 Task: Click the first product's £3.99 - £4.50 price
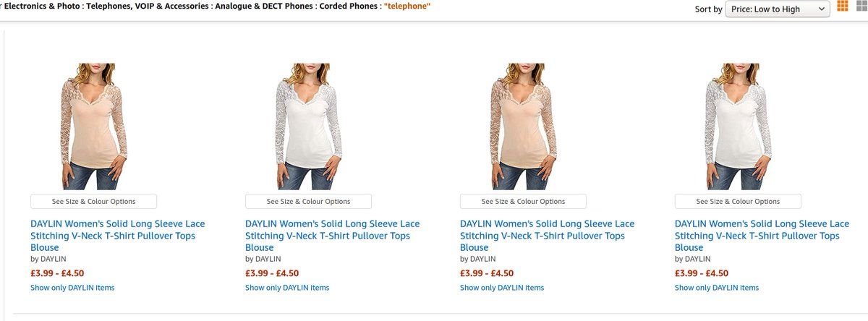56,273
